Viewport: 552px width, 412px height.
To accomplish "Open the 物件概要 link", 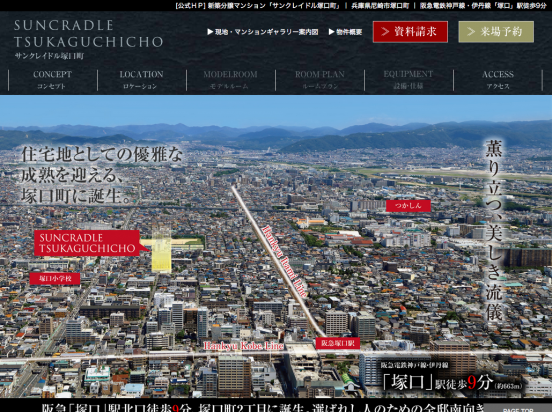I will tap(345, 32).
